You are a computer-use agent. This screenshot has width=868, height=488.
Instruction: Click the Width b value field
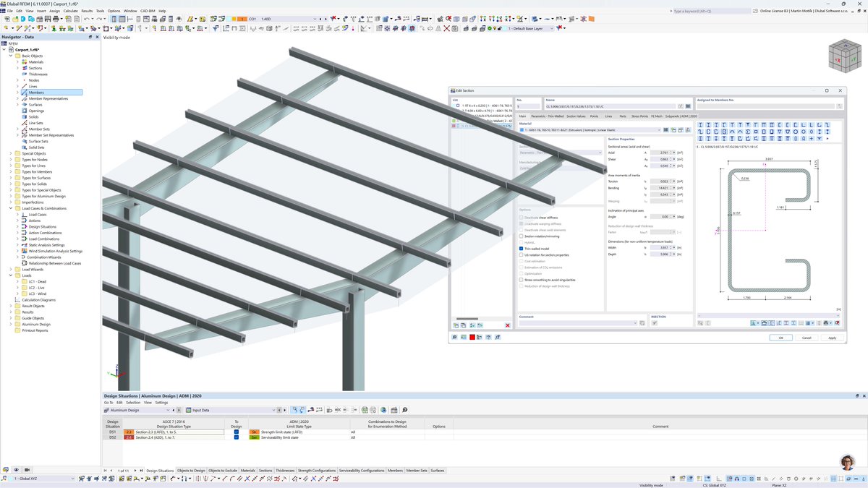(x=662, y=247)
